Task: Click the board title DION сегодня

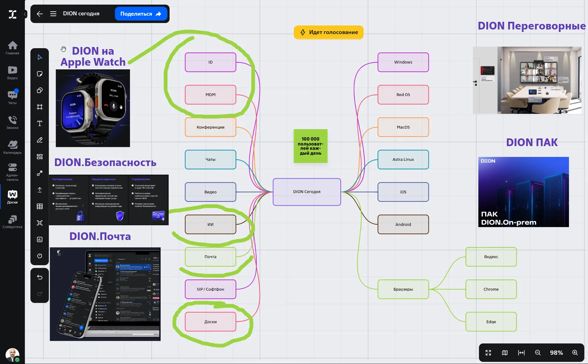Action: tap(81, 14)
